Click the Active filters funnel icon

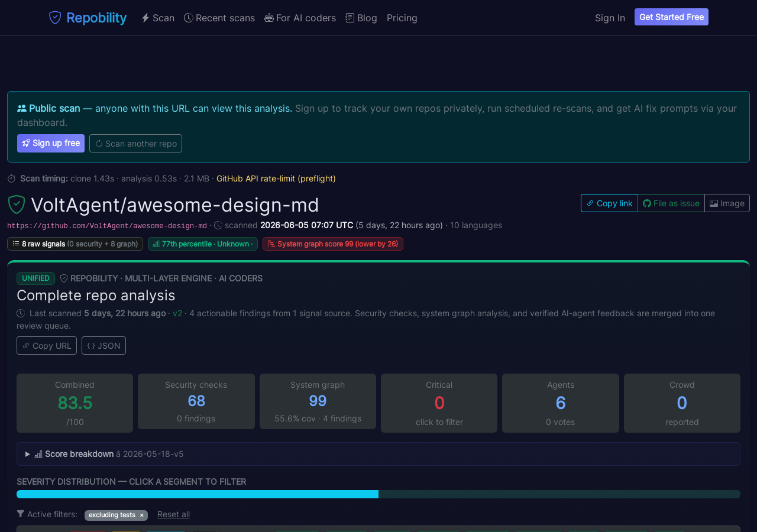coord(21,514)
